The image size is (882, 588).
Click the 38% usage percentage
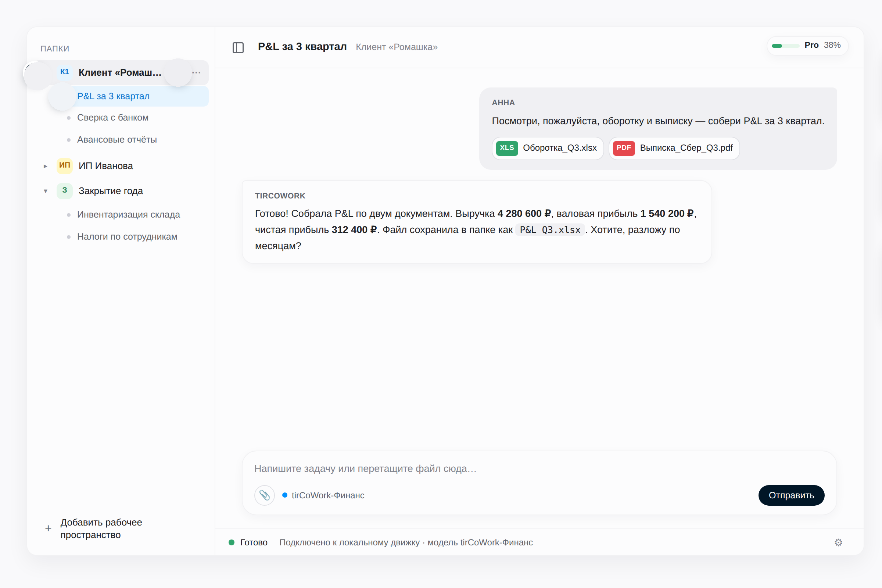coord(832,45)
